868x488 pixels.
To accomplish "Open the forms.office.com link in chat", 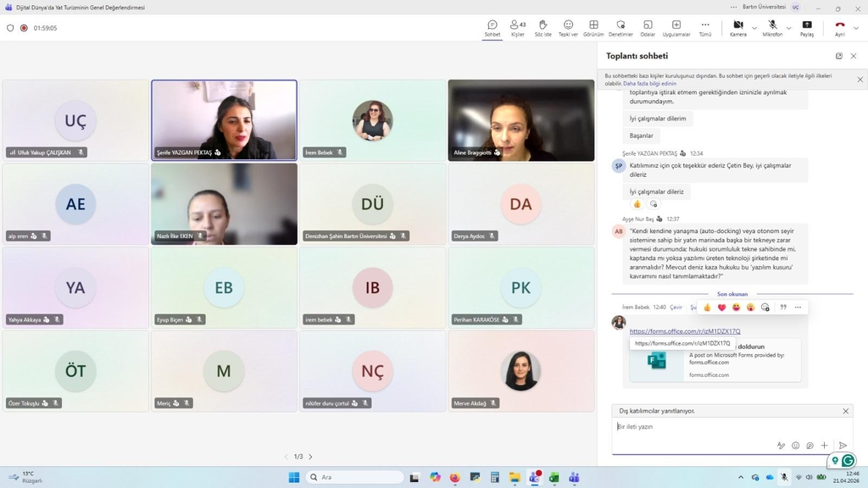I will [x=685, y=331].
